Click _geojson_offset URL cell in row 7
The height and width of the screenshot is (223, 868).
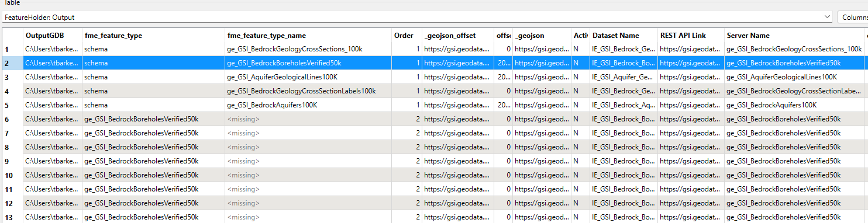pos(458,133)
